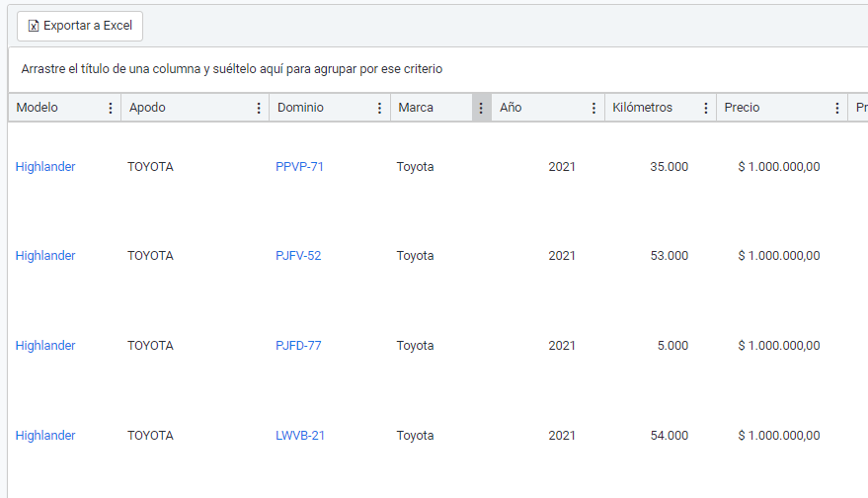Open the Modelo column options menu
Screen dimensions: 868x498
[111, 109]
